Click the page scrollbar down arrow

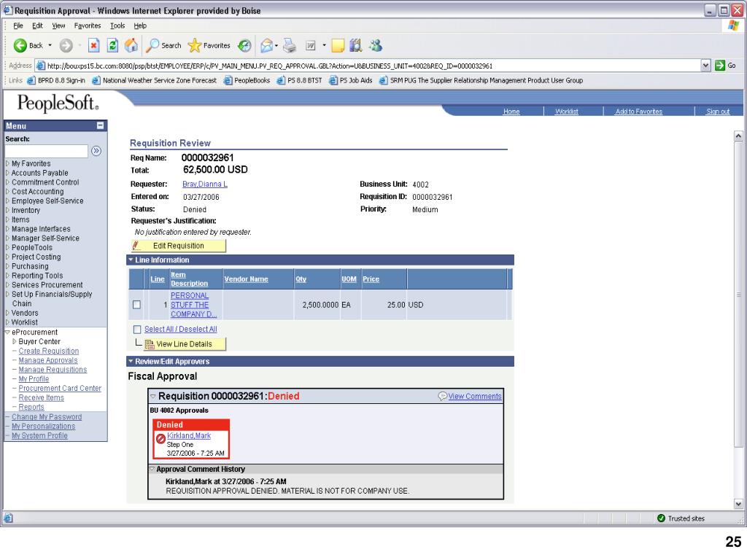click(738, 504)
